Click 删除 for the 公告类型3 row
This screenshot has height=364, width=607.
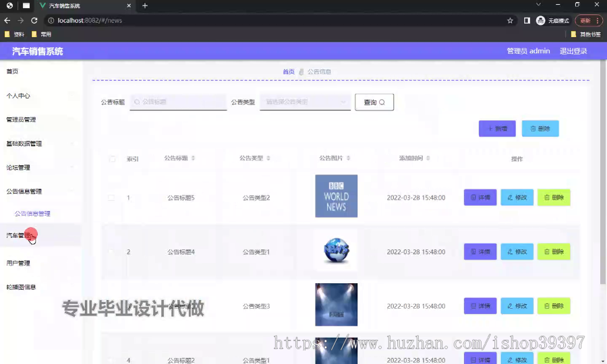point(554,305)
